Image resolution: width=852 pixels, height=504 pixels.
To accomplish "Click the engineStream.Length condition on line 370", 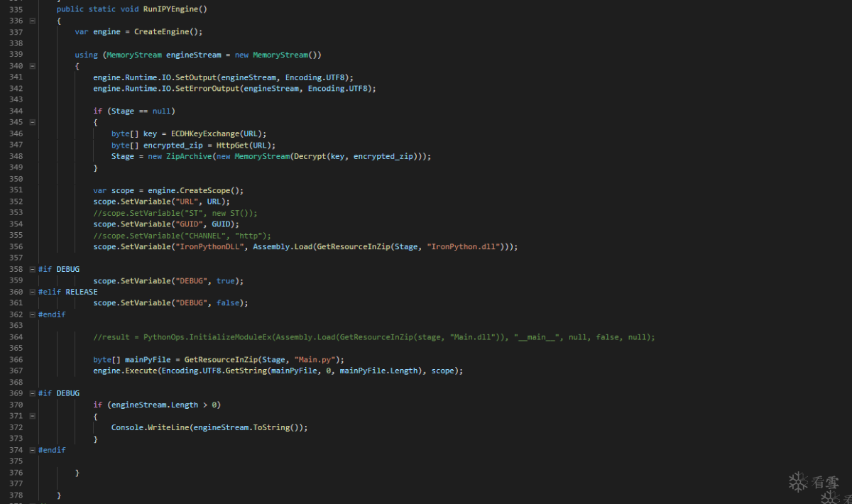I will 155,405.
